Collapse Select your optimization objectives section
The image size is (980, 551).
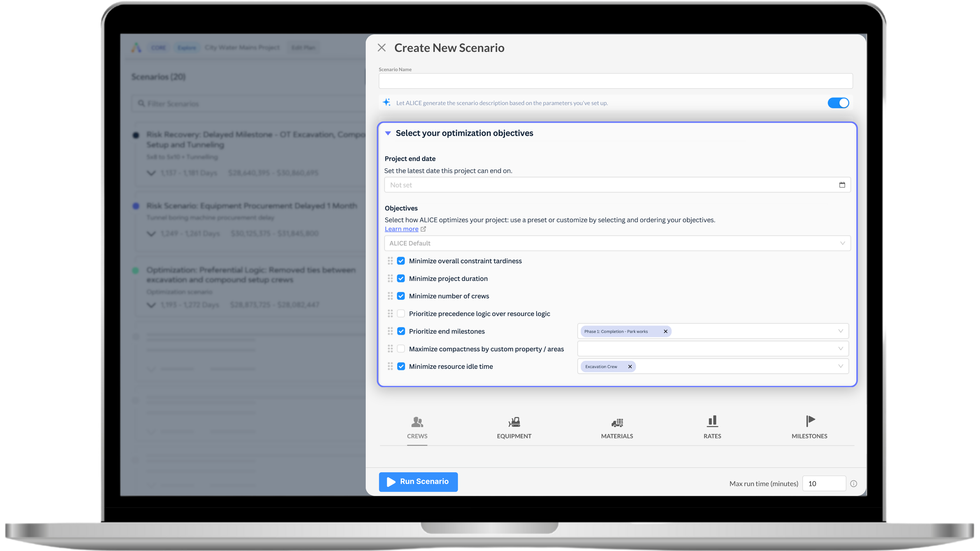388,133
